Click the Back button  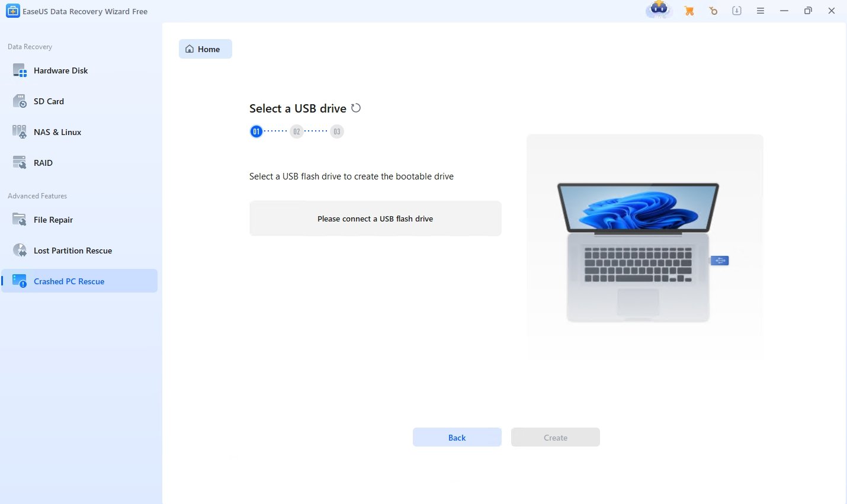click(457, 438)
